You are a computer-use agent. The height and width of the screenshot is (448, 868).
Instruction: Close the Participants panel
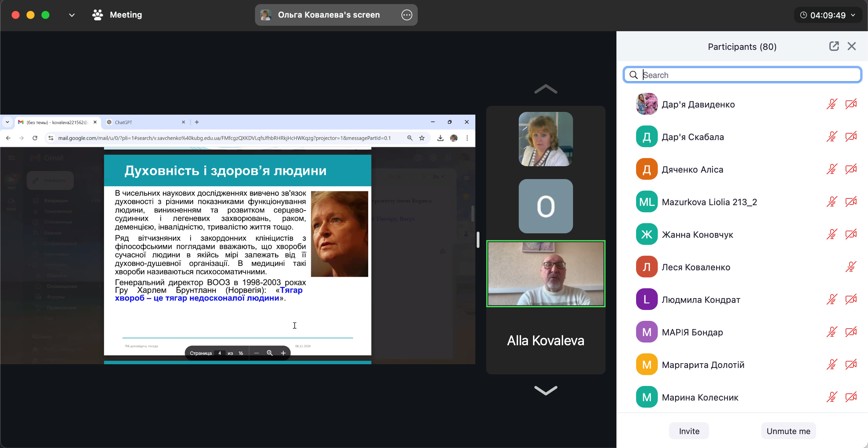(852, 46)
